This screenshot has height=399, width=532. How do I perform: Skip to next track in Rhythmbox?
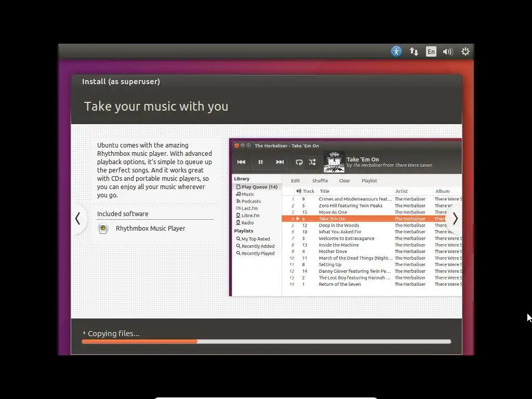280,162
